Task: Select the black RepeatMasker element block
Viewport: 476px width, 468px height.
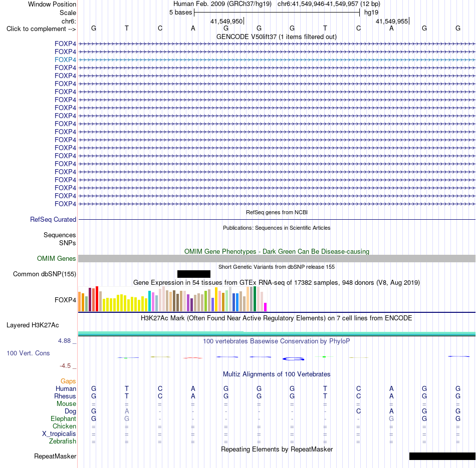Action: 442,456
